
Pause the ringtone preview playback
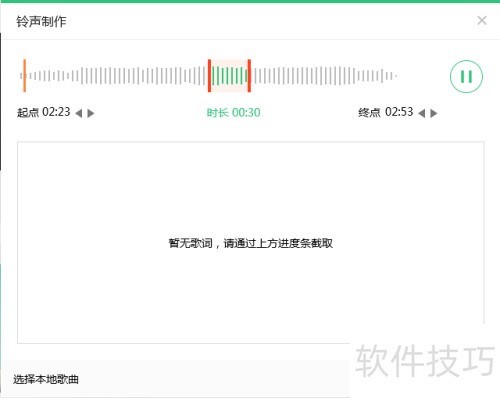point(466,76)
